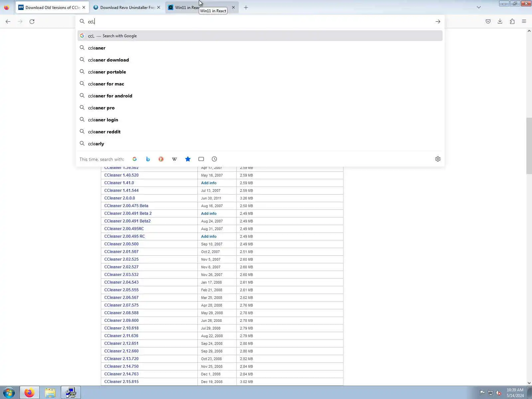Choose 'ccleaner for android' suggestion

point(260,96)
